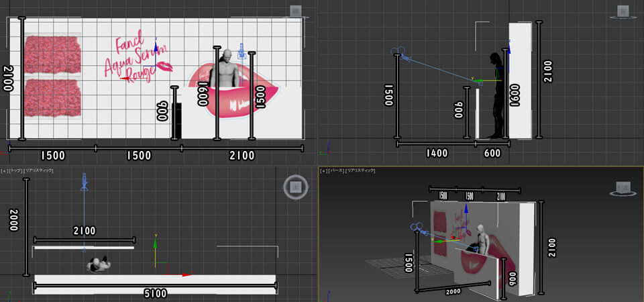Open the [パース] viewport view menu
Image resolution: width=644 pixels, height=302 pixels.
(x=336, y=170)
